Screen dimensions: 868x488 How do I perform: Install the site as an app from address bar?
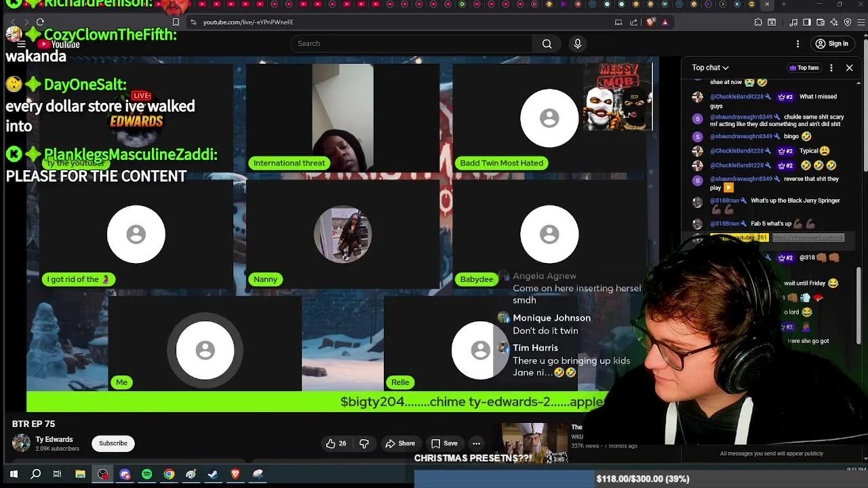point(618,22)
